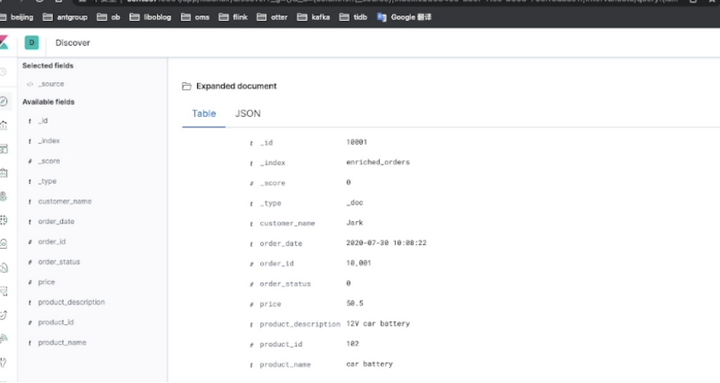
Task: Open the oms bookmark folder
Action: (x=195, y=17)
